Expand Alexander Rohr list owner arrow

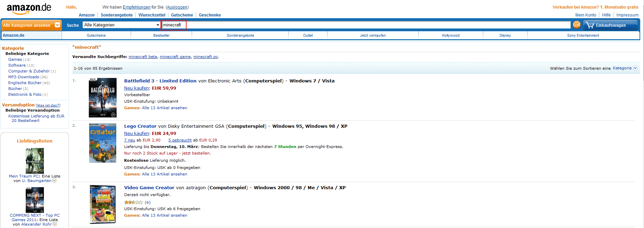(55, 224)
